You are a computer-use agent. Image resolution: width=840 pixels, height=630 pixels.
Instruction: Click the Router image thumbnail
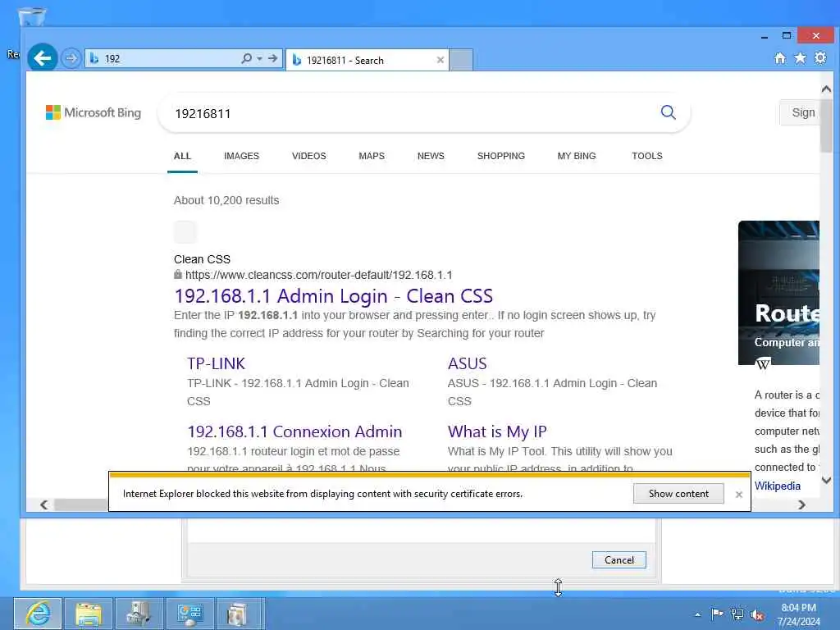(778, 293)
